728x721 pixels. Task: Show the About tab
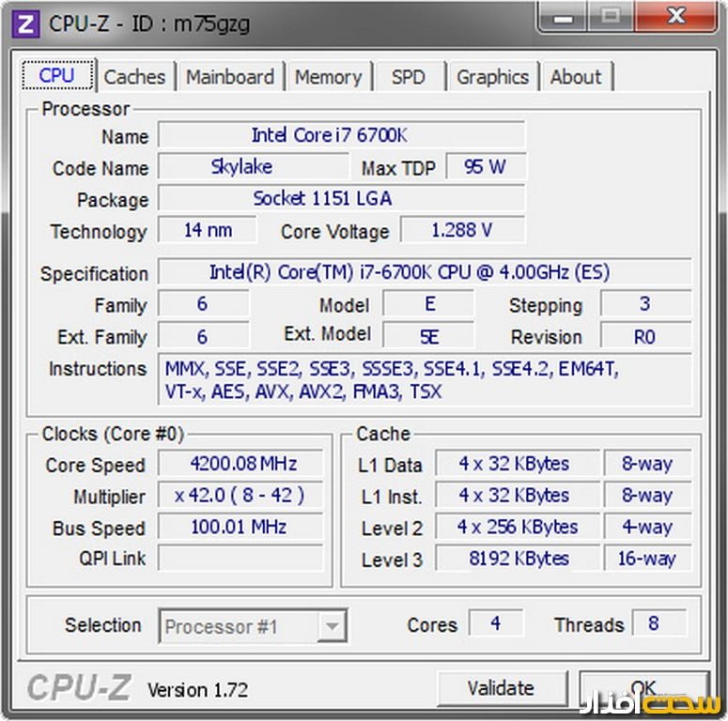(x=576, y=77)
